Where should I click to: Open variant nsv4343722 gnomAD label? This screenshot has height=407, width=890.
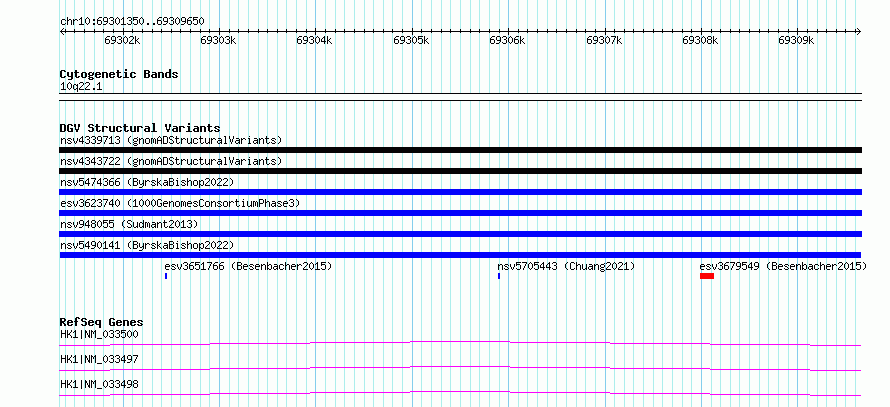click(x=171, y=161)
